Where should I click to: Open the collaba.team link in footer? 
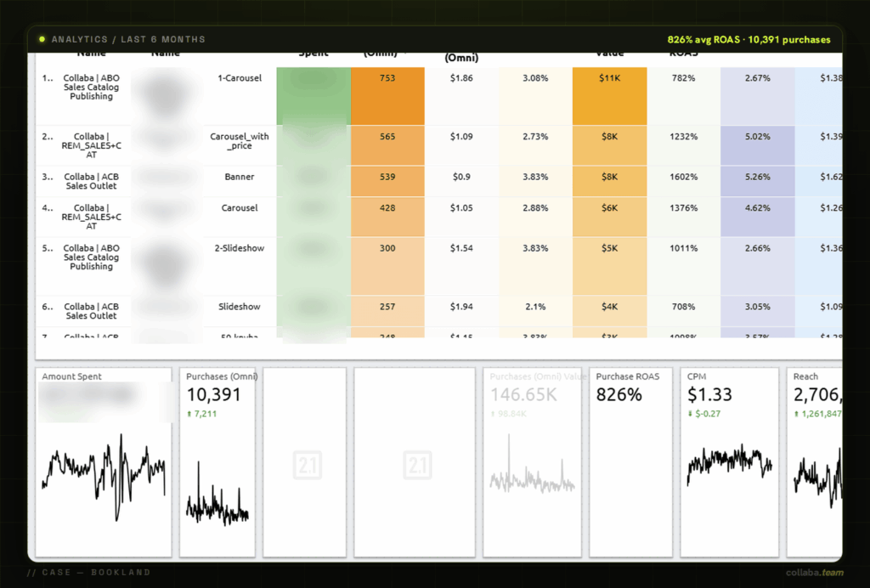click(x=815, y=573)
